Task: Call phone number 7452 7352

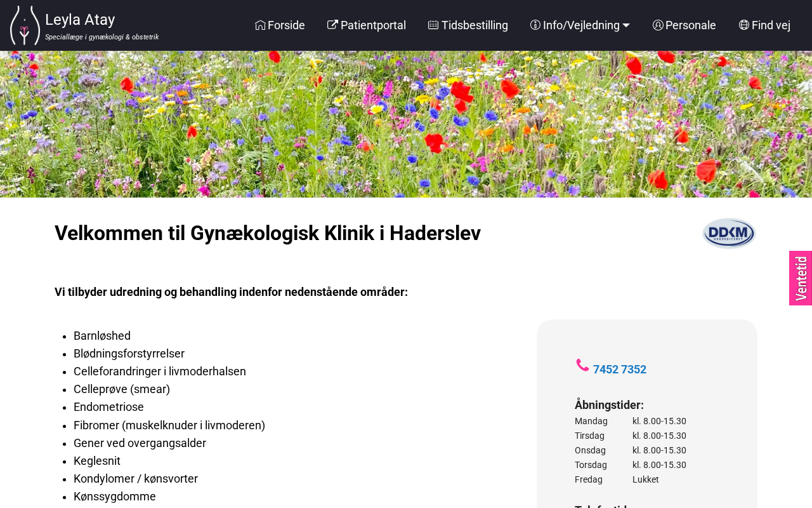Action: (x=619, y=370)
